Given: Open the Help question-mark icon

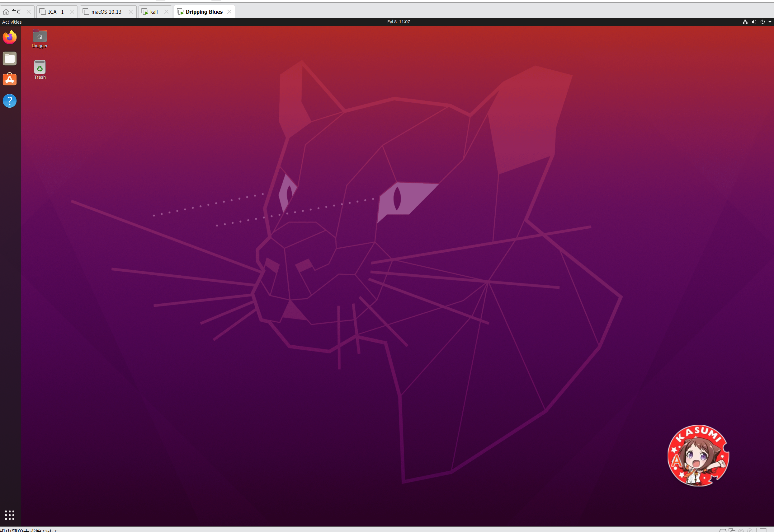Looking at the screenshot, I should (x=10, y=101).
